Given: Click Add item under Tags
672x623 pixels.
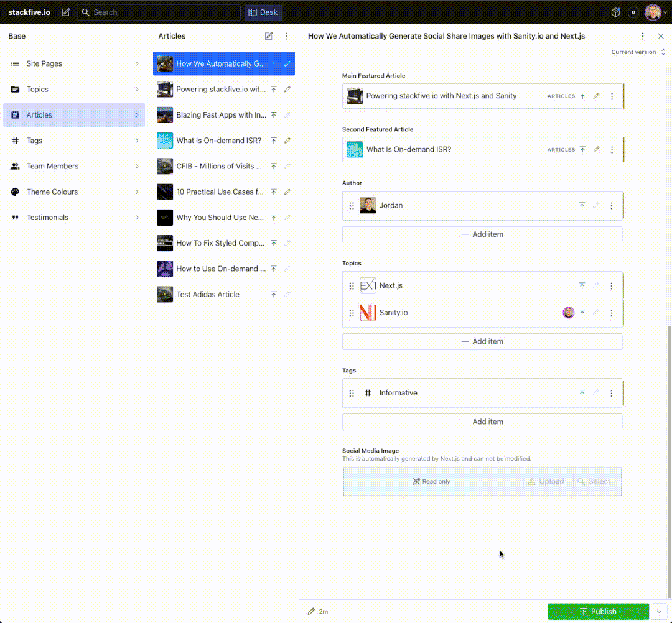Looking at the screenshot, I should (x=482, y=422).
